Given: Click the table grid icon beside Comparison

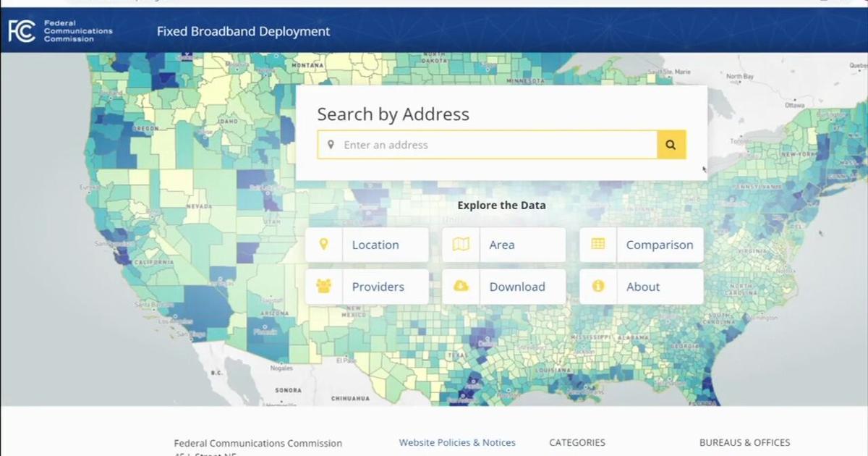Looking at the screenshot, I should 597,245.
